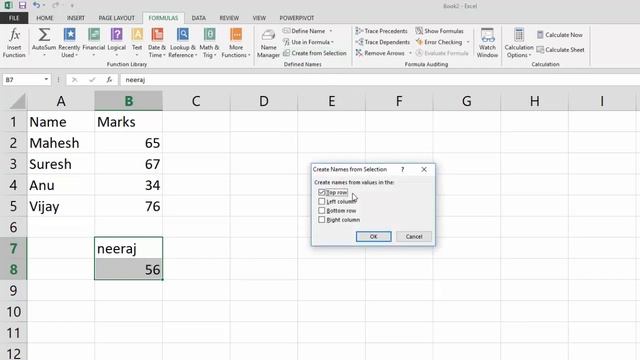Select row 9 header
Screen dimensions: 640x360
click(13, 291)
